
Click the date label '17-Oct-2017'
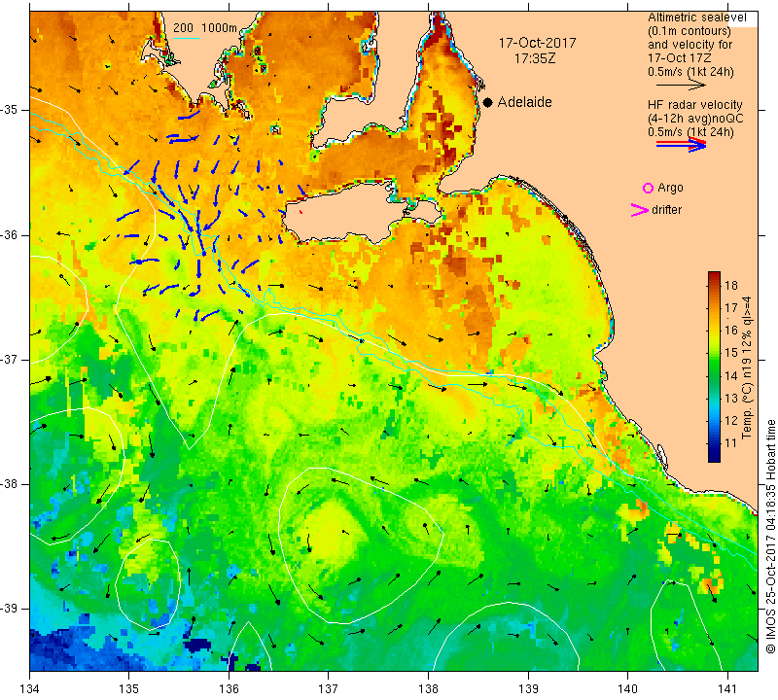[538, 43]
